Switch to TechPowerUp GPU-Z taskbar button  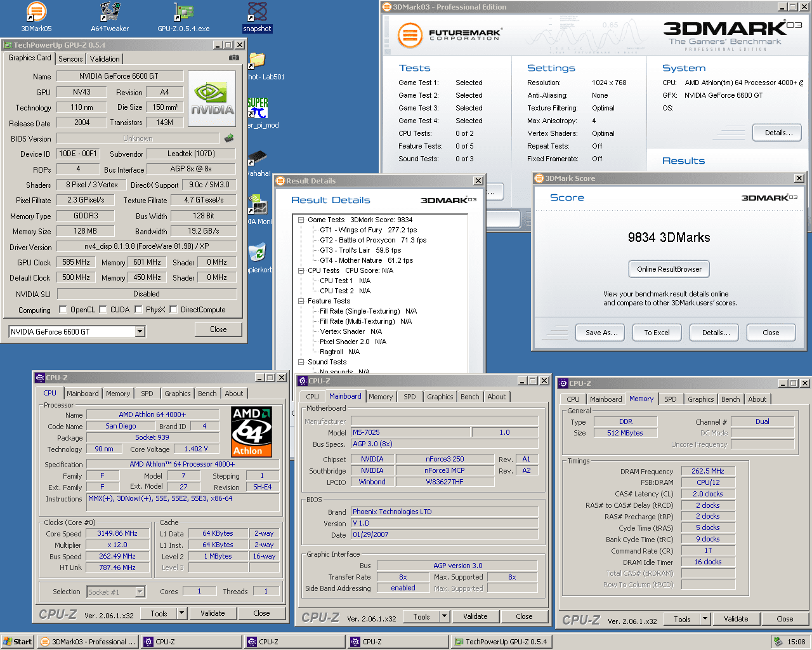(501, 642)
